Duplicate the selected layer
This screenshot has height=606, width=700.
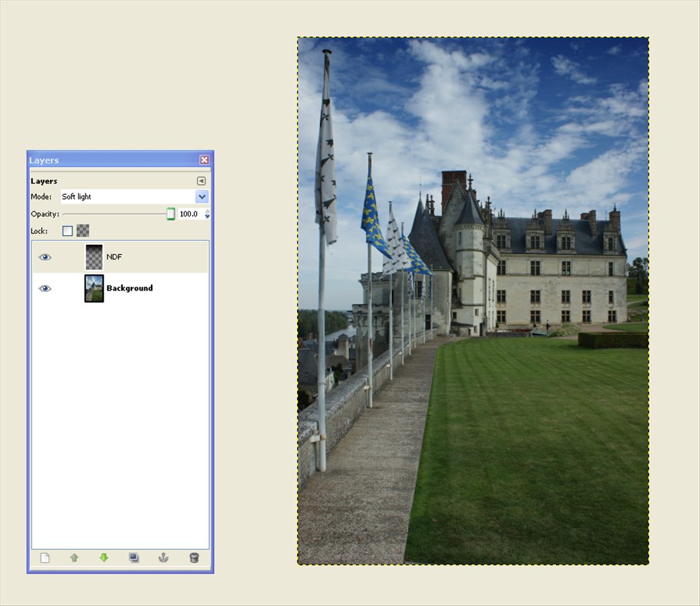click(x=134, y=557)
